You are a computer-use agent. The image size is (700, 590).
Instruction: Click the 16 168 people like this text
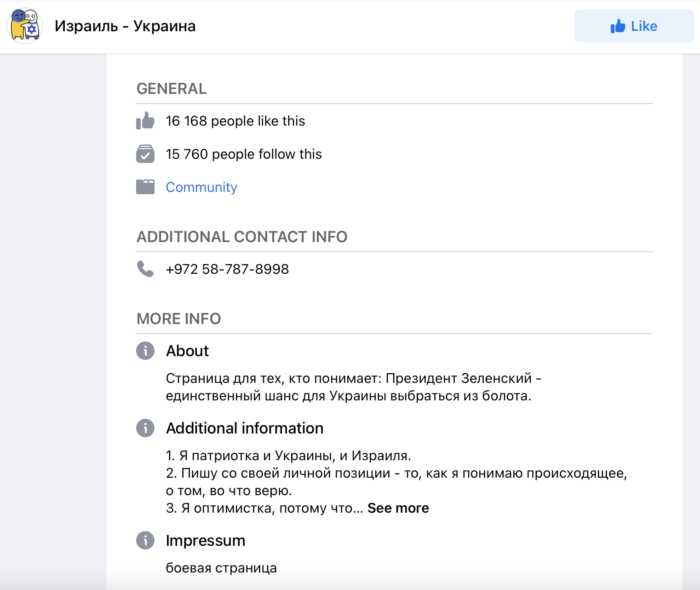coord(235,121)
